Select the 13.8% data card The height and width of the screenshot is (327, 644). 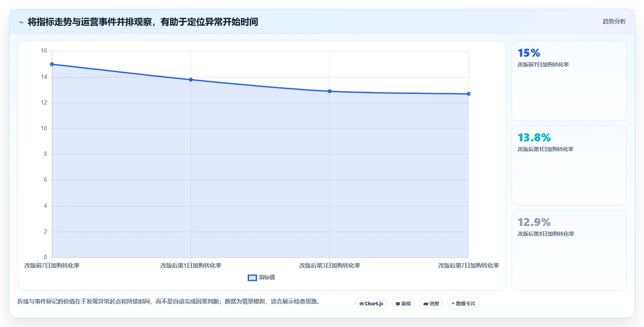click(569, 165)
